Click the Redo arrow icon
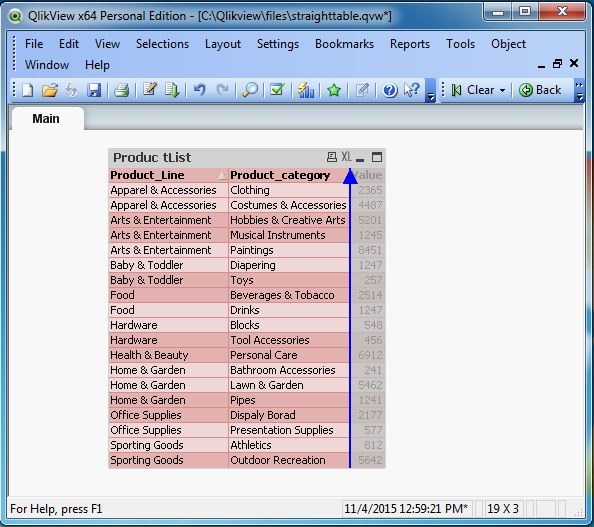Screen dimensions: 594x527 pyautogui.click(x=222, y=90)
